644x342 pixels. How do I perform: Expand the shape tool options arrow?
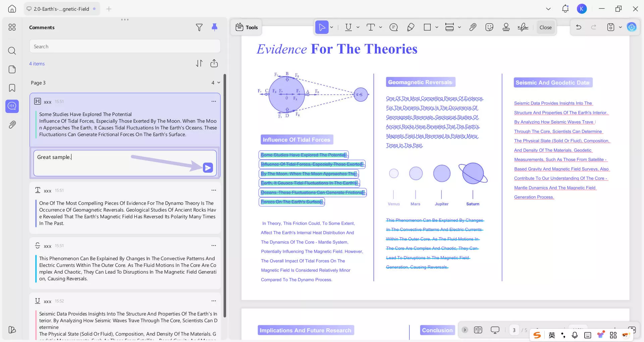437,27
